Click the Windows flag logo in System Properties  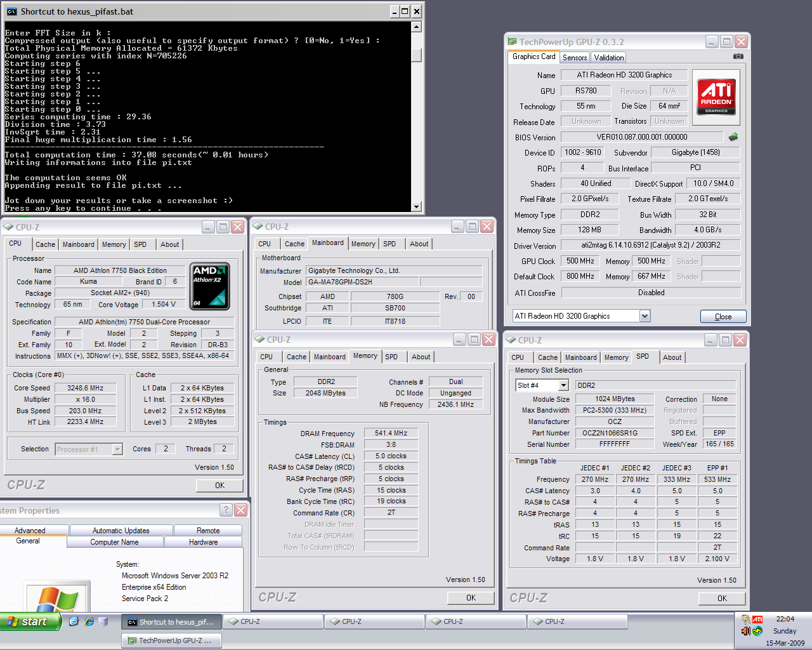point(57,600)
